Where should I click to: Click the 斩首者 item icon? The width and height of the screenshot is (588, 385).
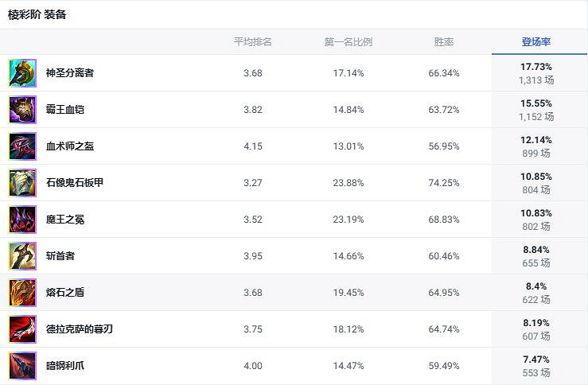coord(22,256)
